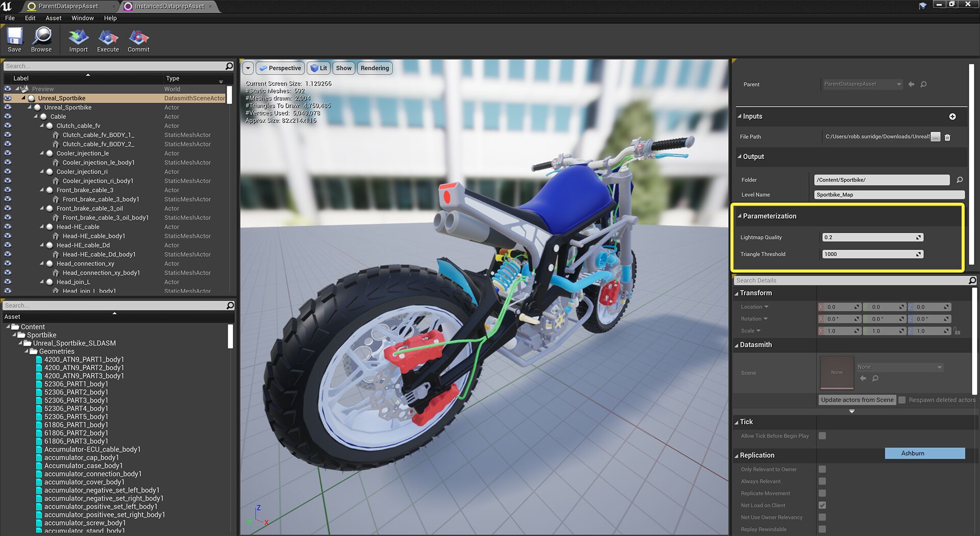
Task: Toggle visibility of the Unreal_Sportbike scene actor
Action: 8,98
